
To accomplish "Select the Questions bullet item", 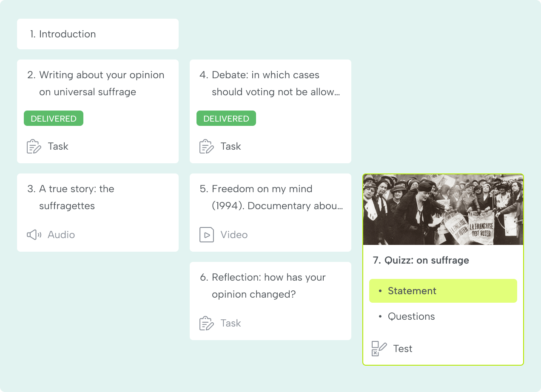I will coord(411,316).
